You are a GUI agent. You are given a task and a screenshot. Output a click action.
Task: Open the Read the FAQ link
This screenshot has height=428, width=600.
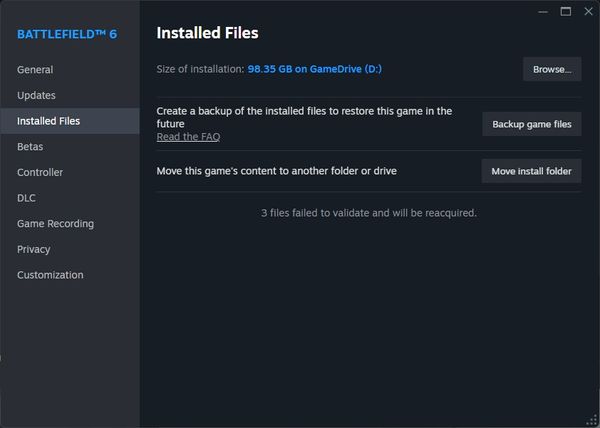click(188, 137)
